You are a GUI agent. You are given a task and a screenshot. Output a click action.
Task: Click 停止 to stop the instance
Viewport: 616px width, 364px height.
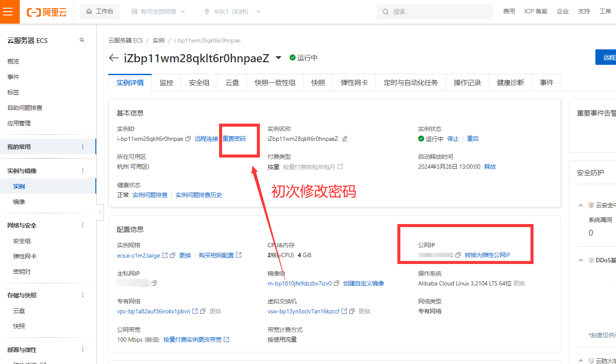[453, 139]
